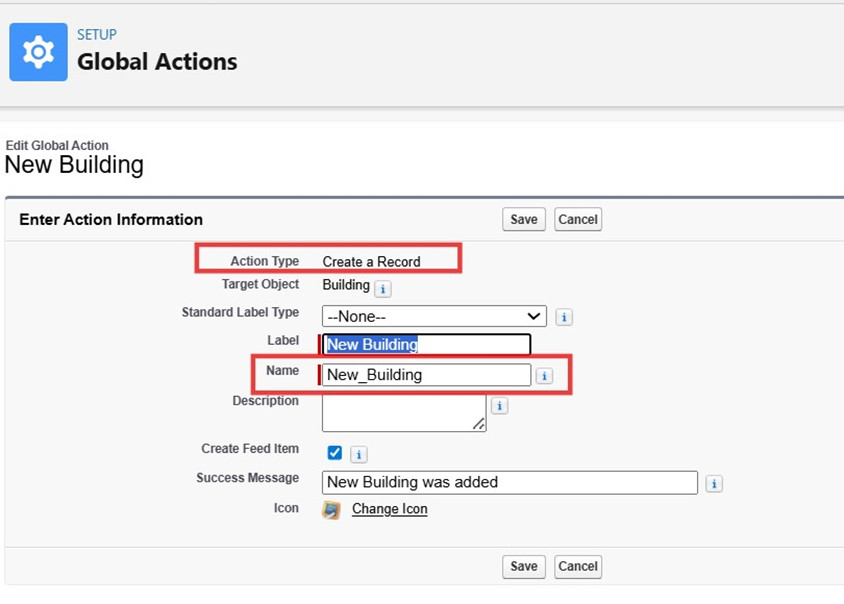Click into the Label text field
The width and height of the screenshot is (844, 604).
tap(427, 345)
